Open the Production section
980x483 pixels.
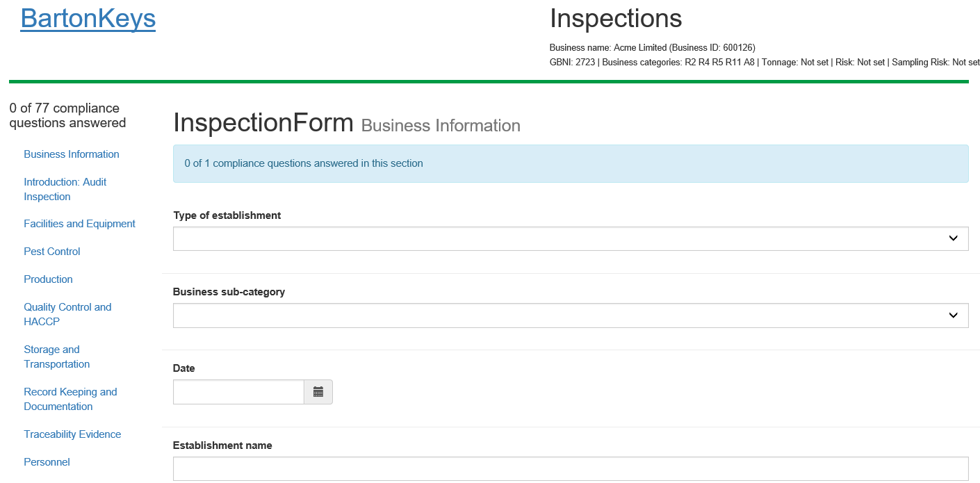click(x=48, y=279)
